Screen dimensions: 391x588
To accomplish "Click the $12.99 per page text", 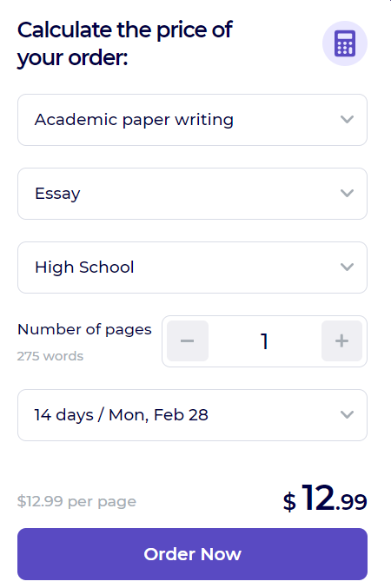I will coord(76,502).
